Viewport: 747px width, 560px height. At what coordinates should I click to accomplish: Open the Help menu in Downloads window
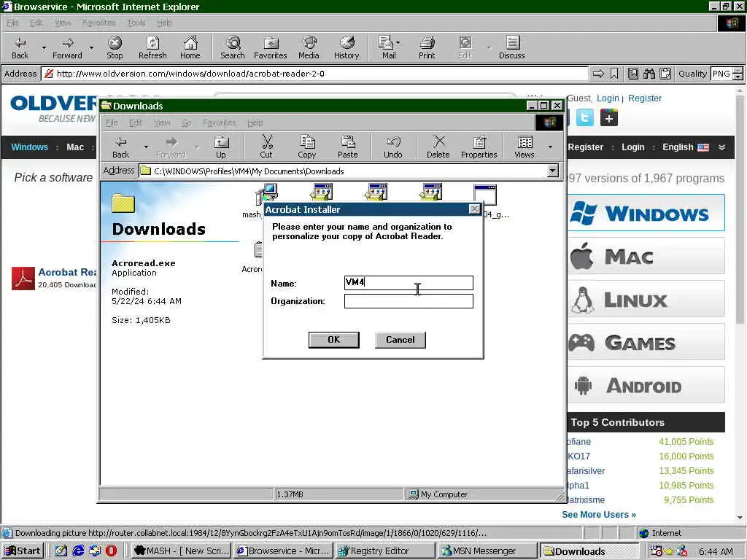255,122
